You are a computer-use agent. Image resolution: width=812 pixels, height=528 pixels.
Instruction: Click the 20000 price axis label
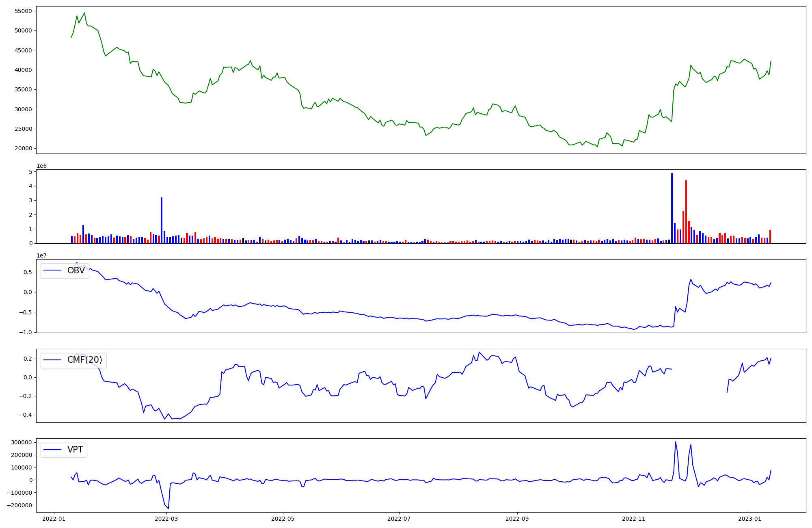click(x=23, y=149)
